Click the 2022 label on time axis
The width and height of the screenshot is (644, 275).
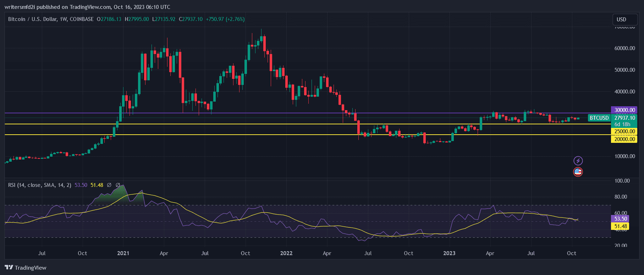(x=286, y=253)
